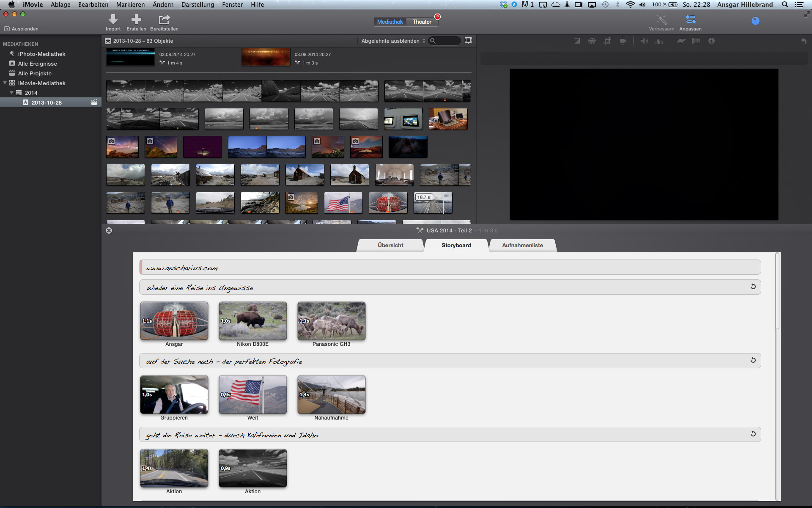Viewport: 812px width, 508px height.
Task: Open the speed turtle icon
Action: pos(681,41)
